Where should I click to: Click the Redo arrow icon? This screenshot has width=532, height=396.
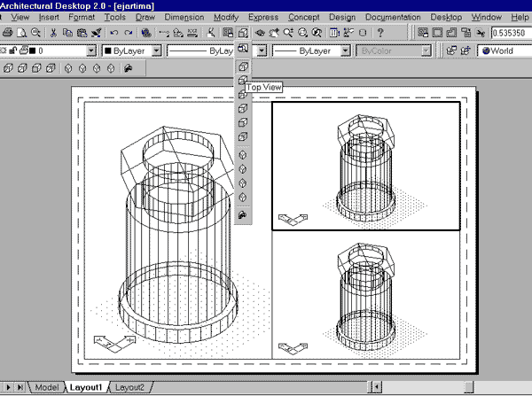[128, 33]
